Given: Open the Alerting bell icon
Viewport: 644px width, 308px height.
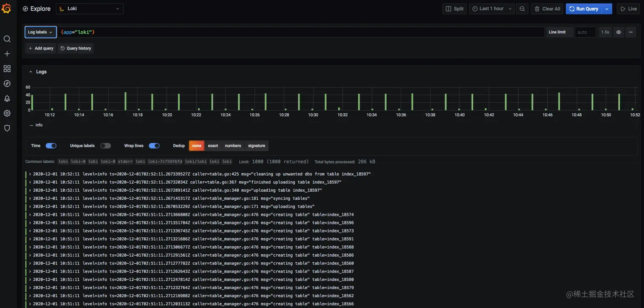Looking at the screenshot, I should (x=7, y=98).
